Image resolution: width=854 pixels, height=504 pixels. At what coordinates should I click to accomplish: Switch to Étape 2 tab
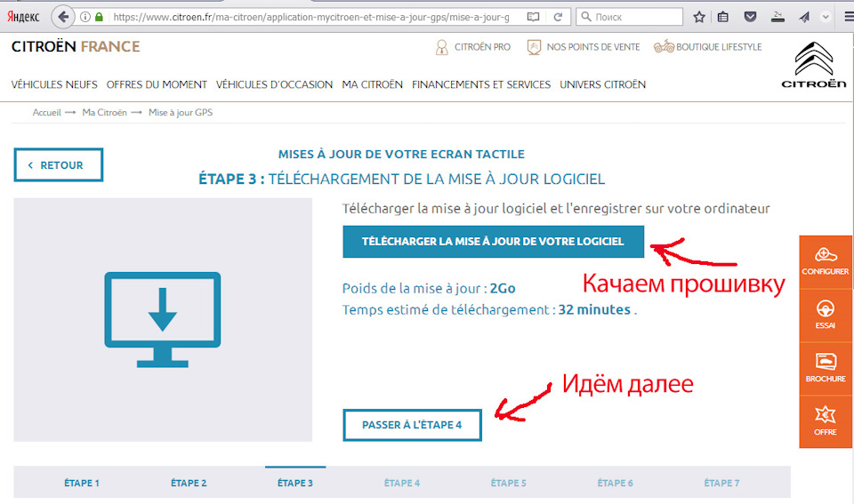pos(189,483)
